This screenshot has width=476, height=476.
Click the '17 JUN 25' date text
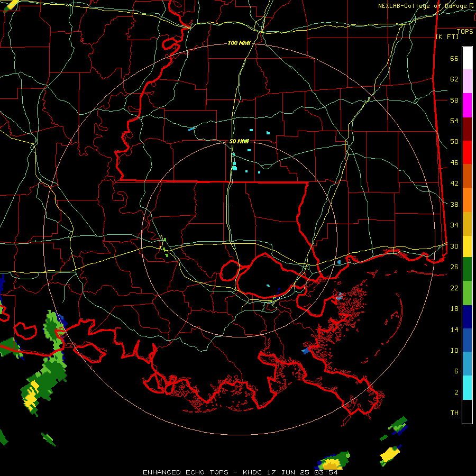288,472
